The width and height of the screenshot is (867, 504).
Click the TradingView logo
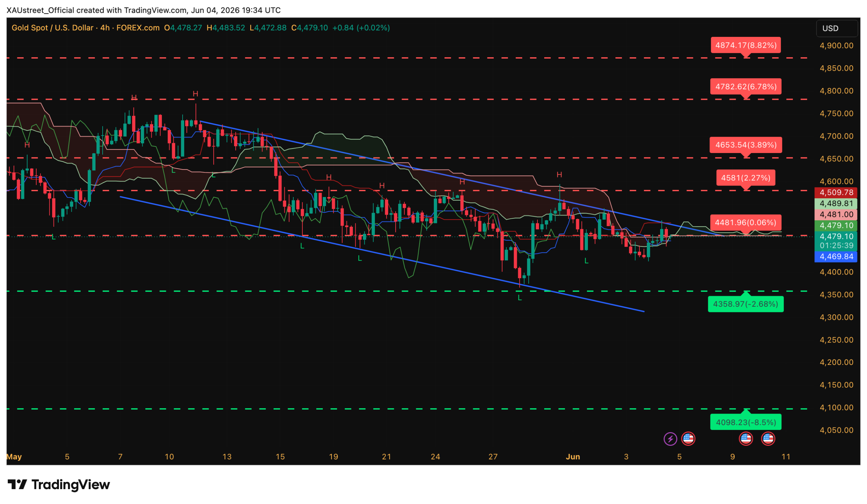point(59,485)
